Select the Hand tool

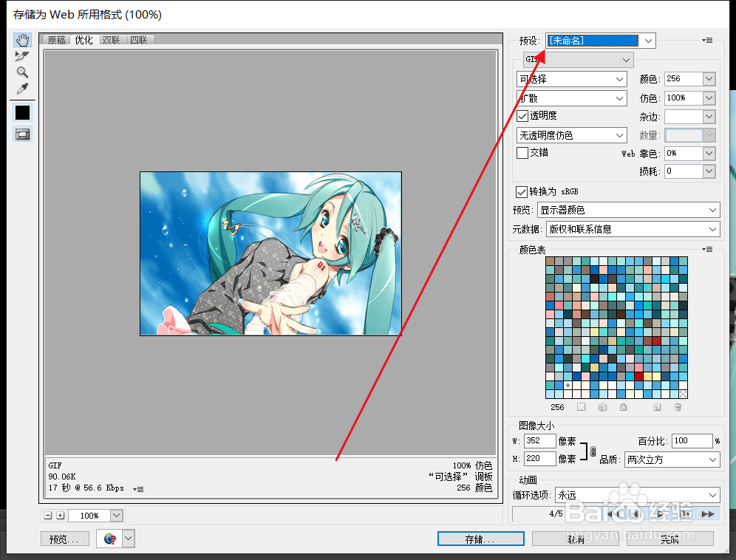[x=22, y=40]
